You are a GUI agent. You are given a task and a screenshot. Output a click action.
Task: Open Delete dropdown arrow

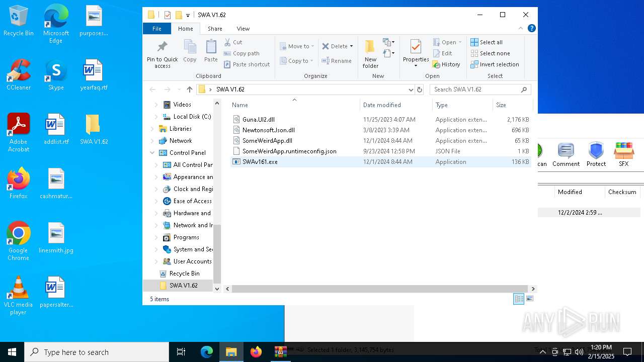point(351,46)
